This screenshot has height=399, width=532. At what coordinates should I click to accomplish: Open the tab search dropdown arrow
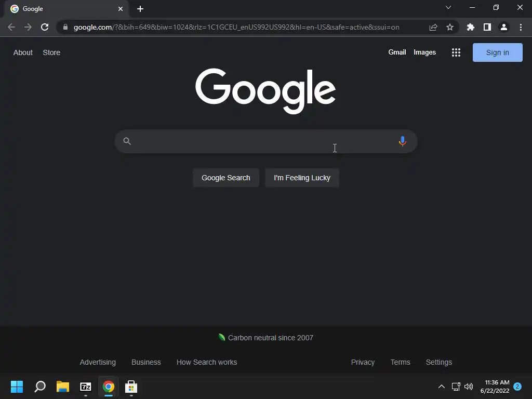pyautogui.click(x=448, y=7)
